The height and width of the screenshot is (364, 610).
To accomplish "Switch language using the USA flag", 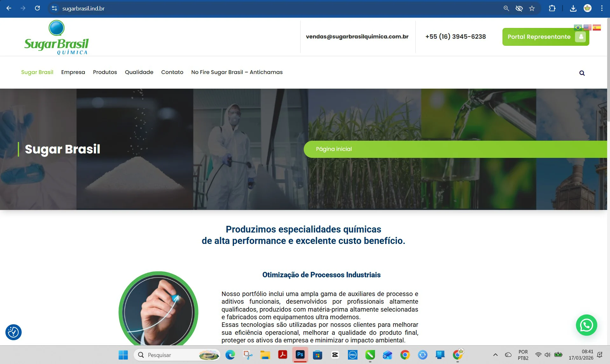I will 587,28.
